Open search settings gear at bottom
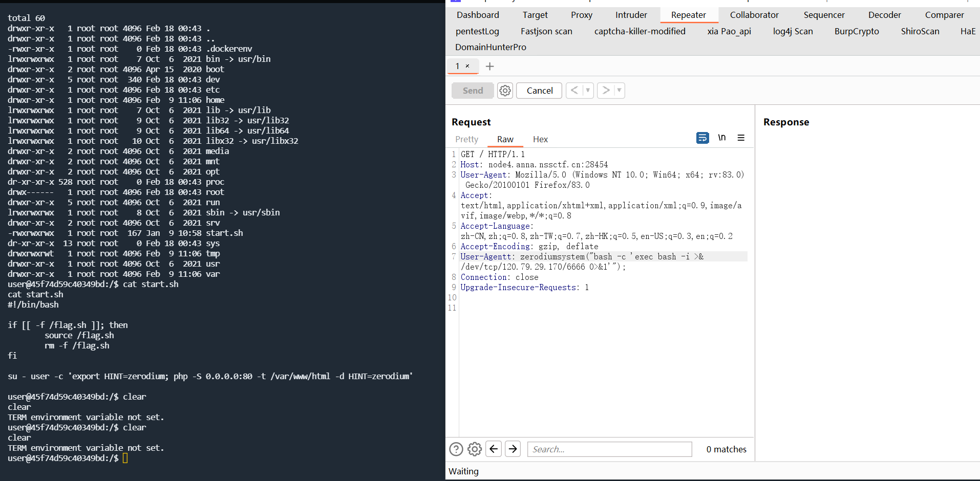This screenshot has height=481, width=980. pyautogui.click(x=475, y=449)
